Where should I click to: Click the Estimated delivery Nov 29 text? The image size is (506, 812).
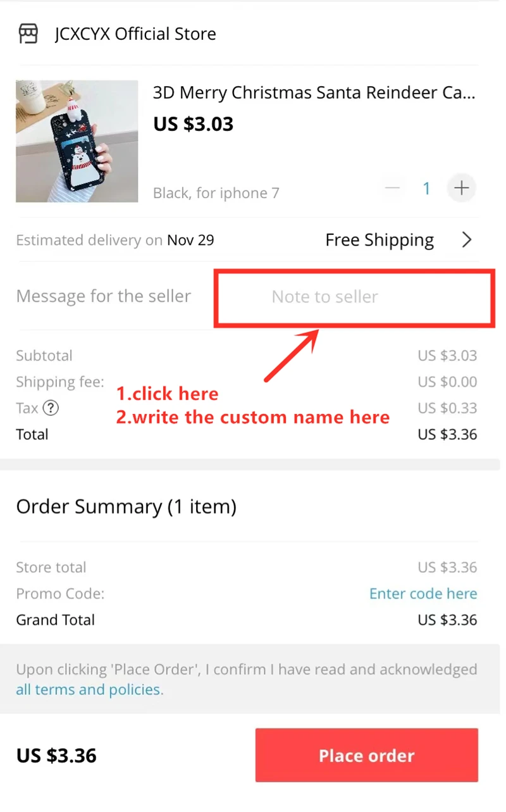coord(115,240)
